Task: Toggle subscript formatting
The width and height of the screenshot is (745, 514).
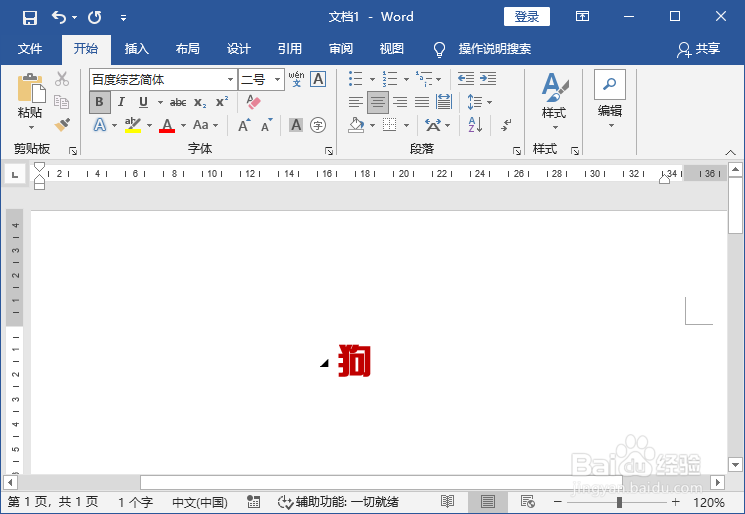Action: click(200, 102)
